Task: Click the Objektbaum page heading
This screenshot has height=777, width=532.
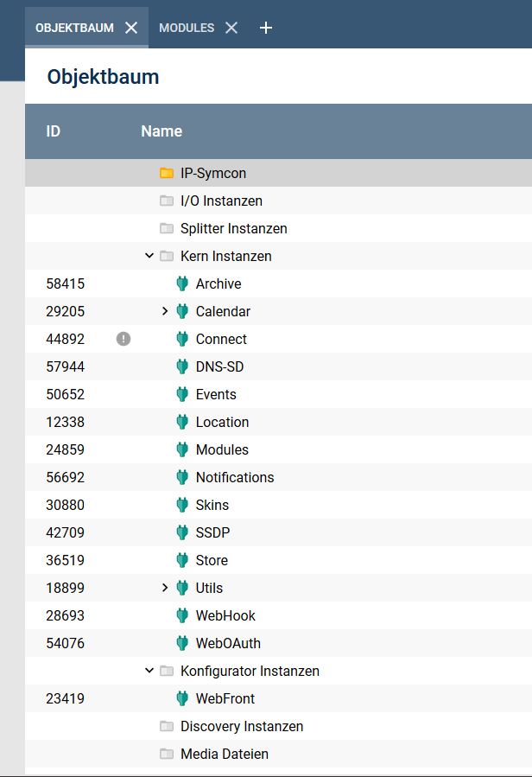Action: 103,77
